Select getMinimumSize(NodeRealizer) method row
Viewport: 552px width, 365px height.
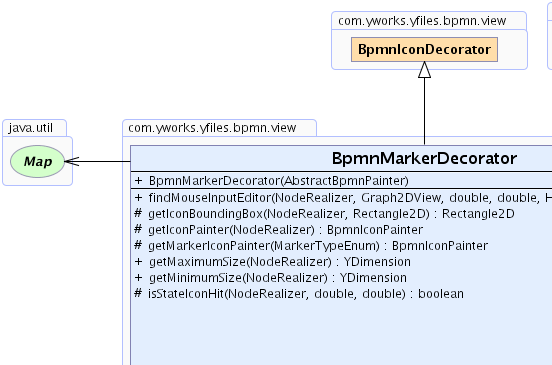click(270, 278)
